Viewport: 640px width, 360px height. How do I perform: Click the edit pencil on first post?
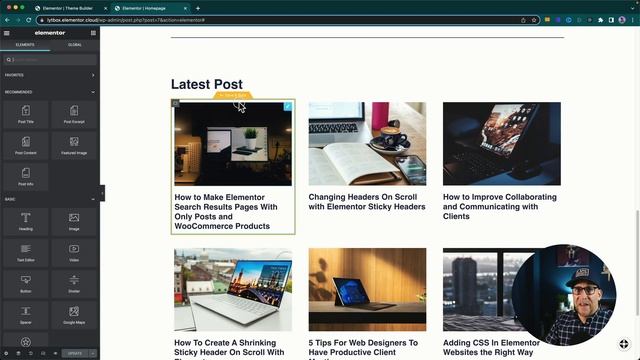(288, 106)
